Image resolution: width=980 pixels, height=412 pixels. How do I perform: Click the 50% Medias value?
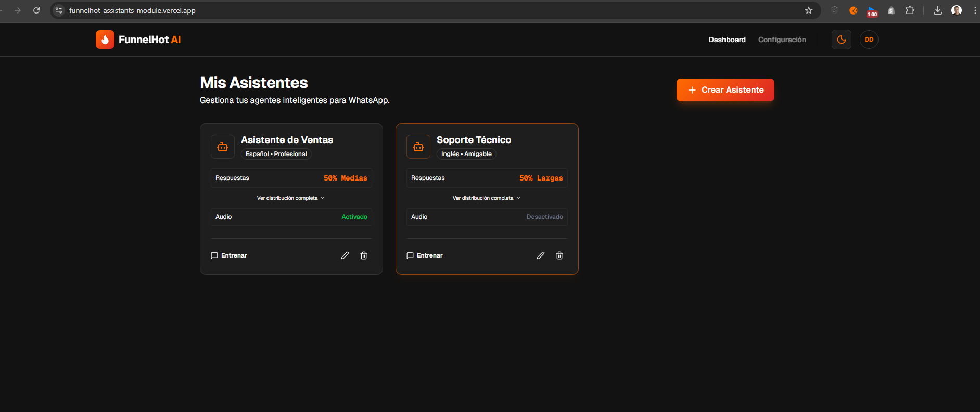tap(346, 178)
